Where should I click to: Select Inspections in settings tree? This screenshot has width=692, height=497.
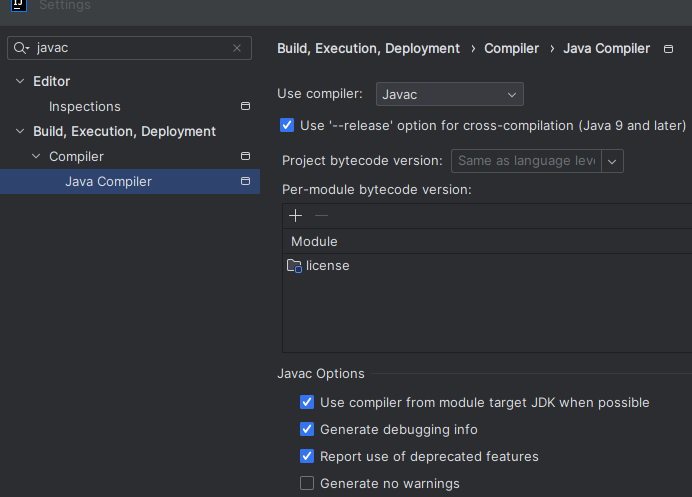85,106
